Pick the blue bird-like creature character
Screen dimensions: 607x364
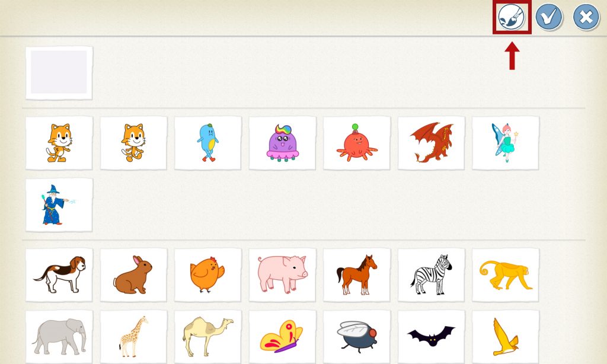[208, 143]
